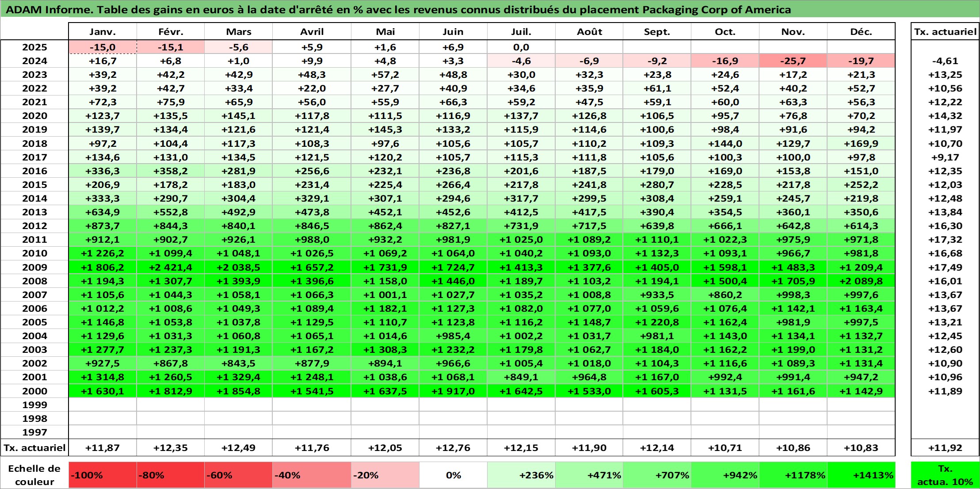Click the empty August 2025 cell
The image size is (980, 489).
(x=589, y=47)
